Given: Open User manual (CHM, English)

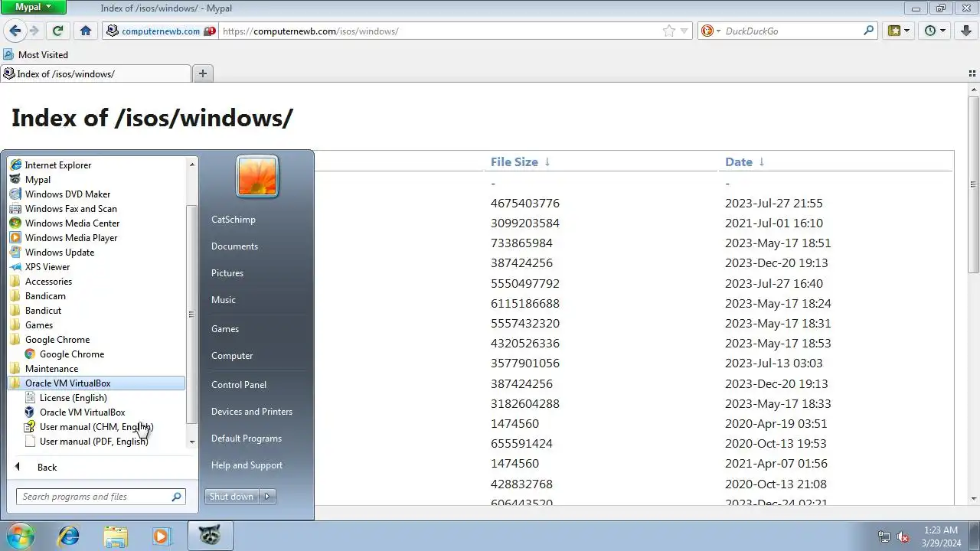Looking at the screenshot, I should coord(96,427).
